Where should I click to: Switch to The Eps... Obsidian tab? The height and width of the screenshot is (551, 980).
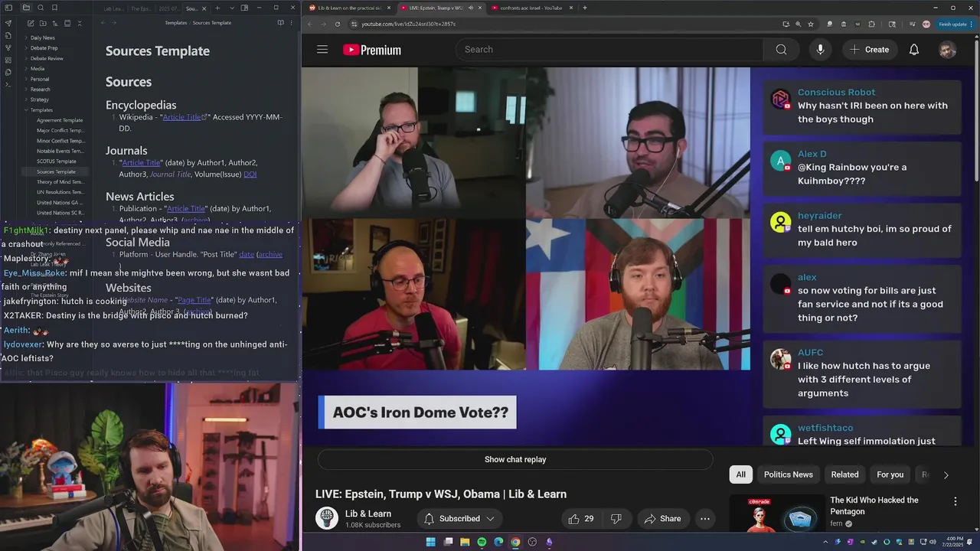[x=140, y=8]
